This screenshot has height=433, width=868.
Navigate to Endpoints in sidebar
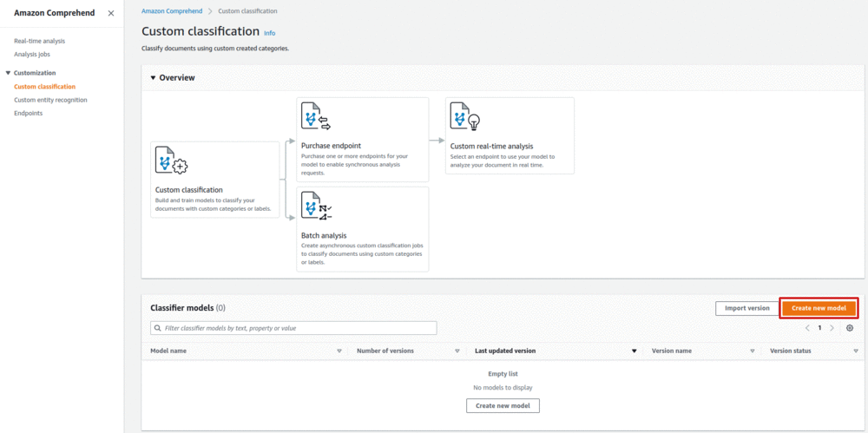pyautogui.click(x=28, y=113)
